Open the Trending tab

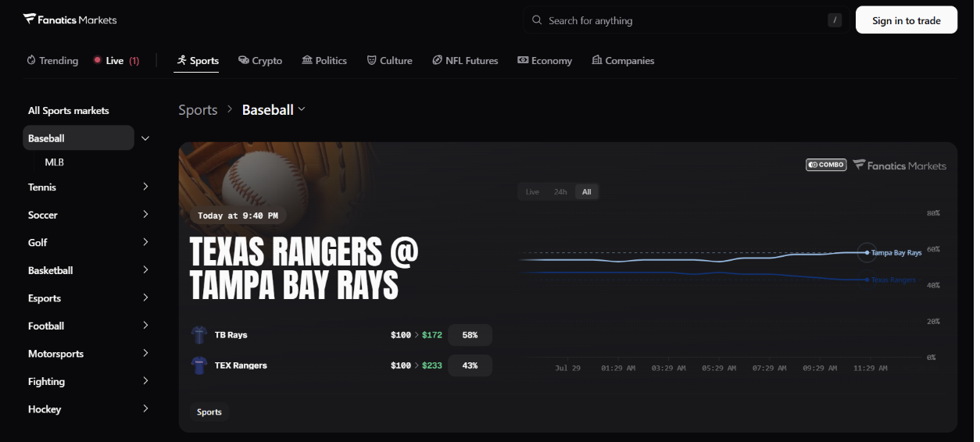tap(52, 60)
